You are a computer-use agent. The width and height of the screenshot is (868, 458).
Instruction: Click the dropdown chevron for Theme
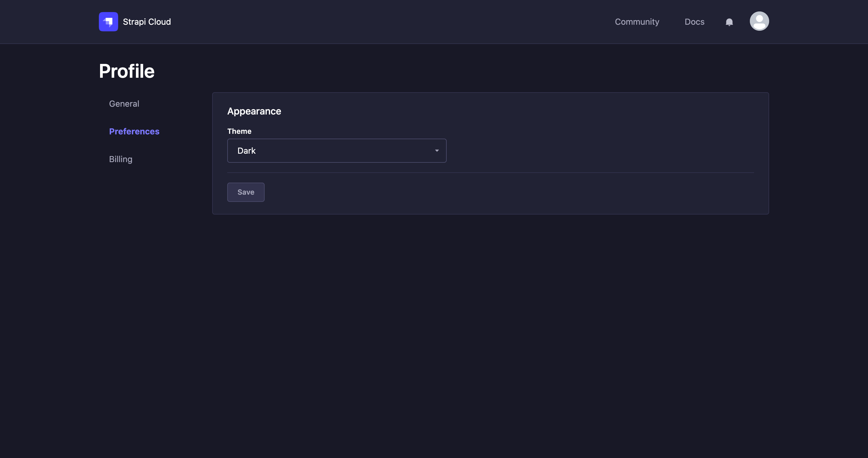point(437,150)
